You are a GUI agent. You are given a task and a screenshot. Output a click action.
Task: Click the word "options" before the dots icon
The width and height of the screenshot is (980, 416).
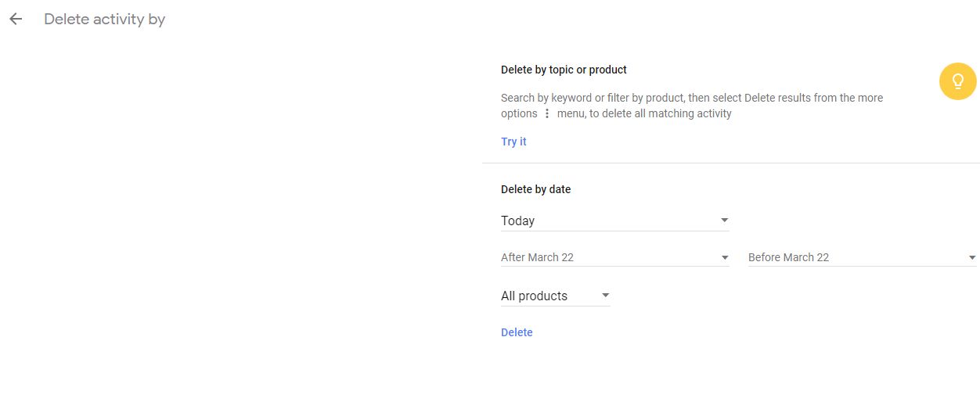click(x=519, y=113)
